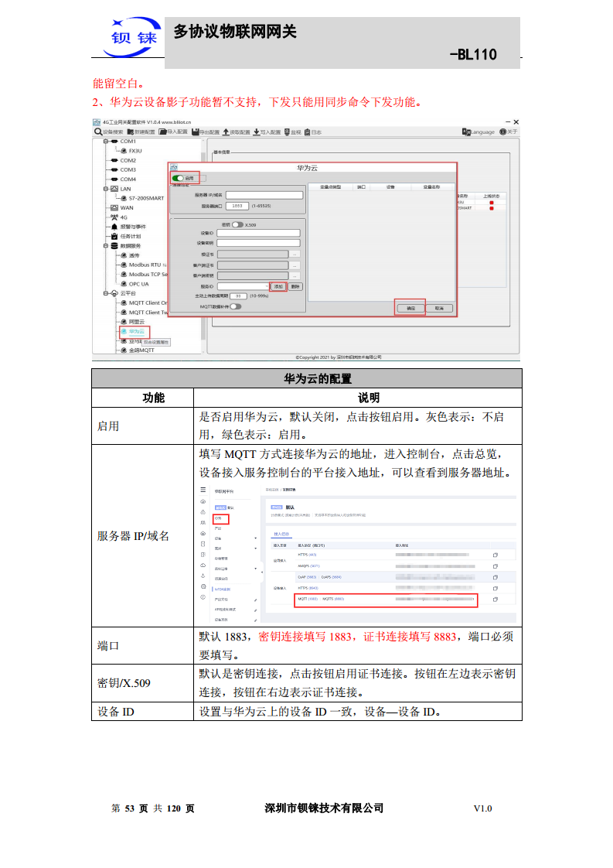
Task: Click the device secret input field
Action: pyautogui.click(x=258, y=243)
